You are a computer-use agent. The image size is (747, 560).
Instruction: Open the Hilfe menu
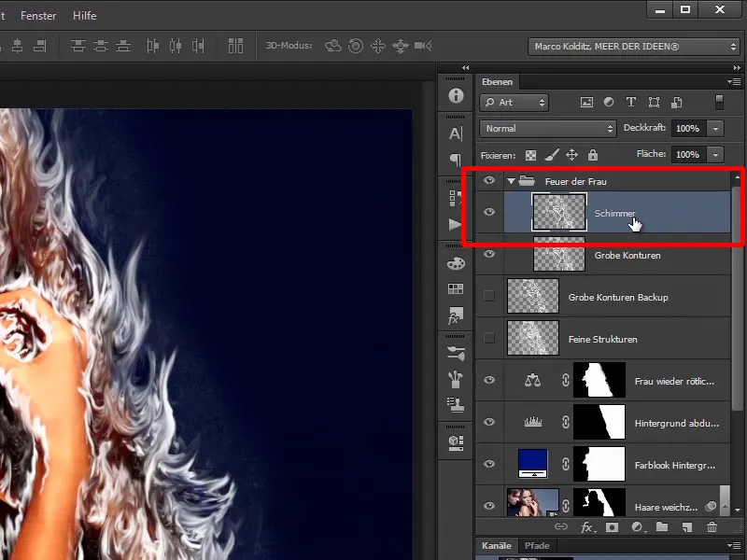click(x=84, y=16)
